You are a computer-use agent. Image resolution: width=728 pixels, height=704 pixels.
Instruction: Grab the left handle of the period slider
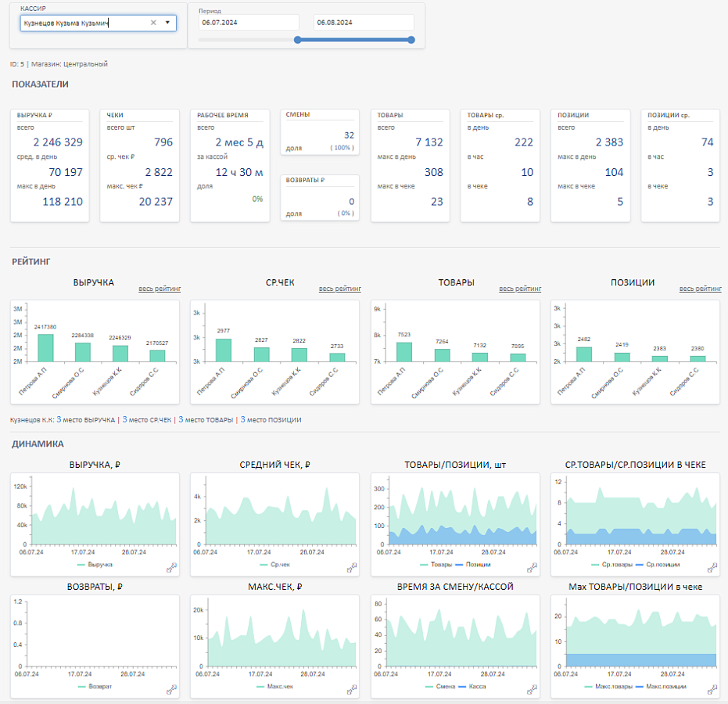point(298,40)
